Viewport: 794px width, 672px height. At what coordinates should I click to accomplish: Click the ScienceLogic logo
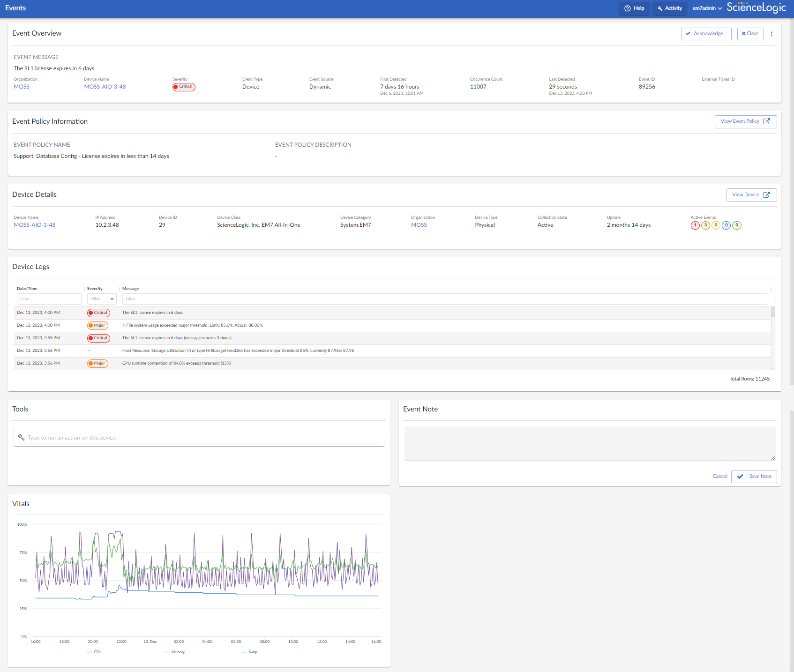click(756, 7)
